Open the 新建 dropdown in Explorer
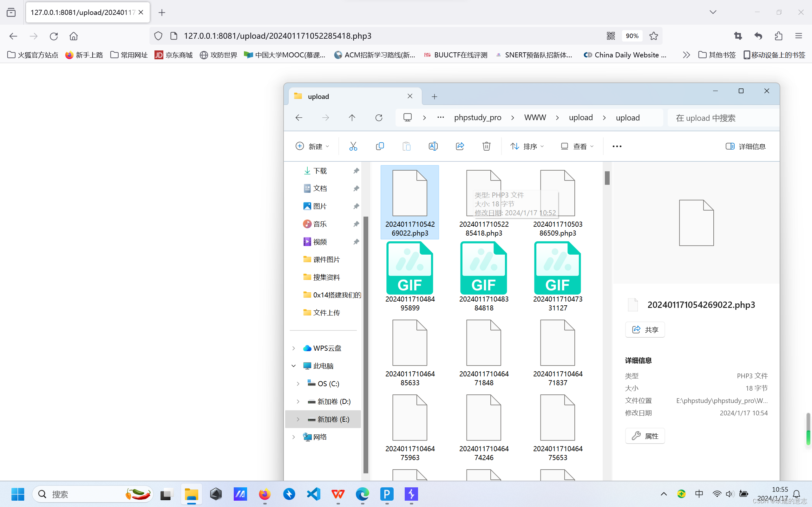Screen dimensions: 812x507 [312, 146]
